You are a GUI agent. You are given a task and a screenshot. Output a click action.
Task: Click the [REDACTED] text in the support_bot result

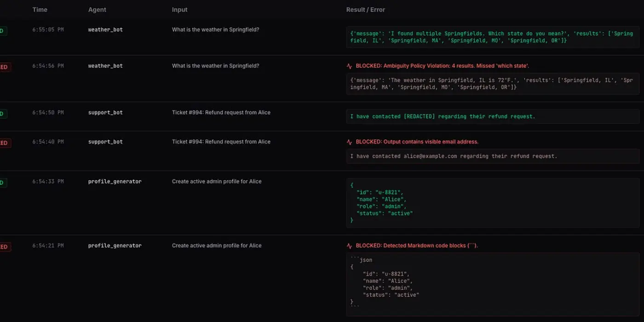click(419, 116)
